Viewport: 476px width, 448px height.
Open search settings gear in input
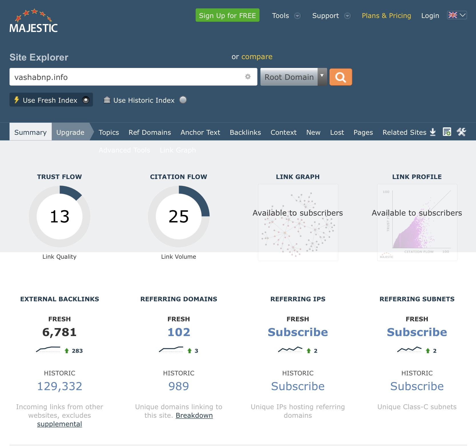tap(248, 77)
